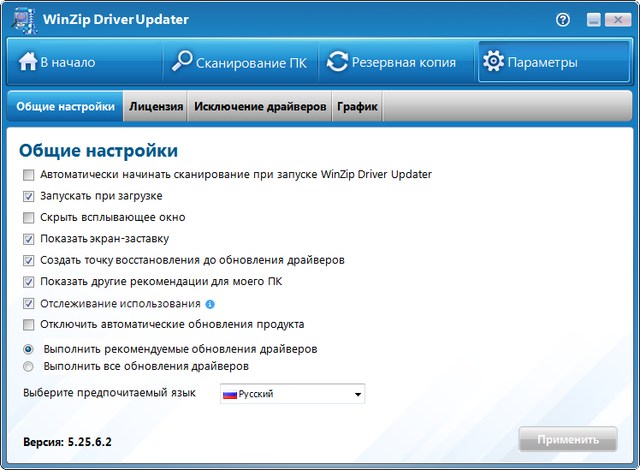
Task: Open the Сканирование ПК section
Action: (240, 62)
